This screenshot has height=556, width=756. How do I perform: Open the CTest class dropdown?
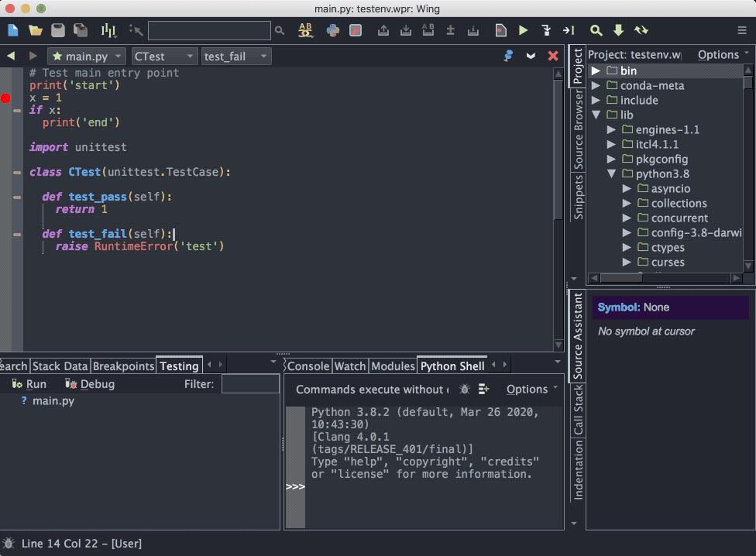click(x=164, y=57)
